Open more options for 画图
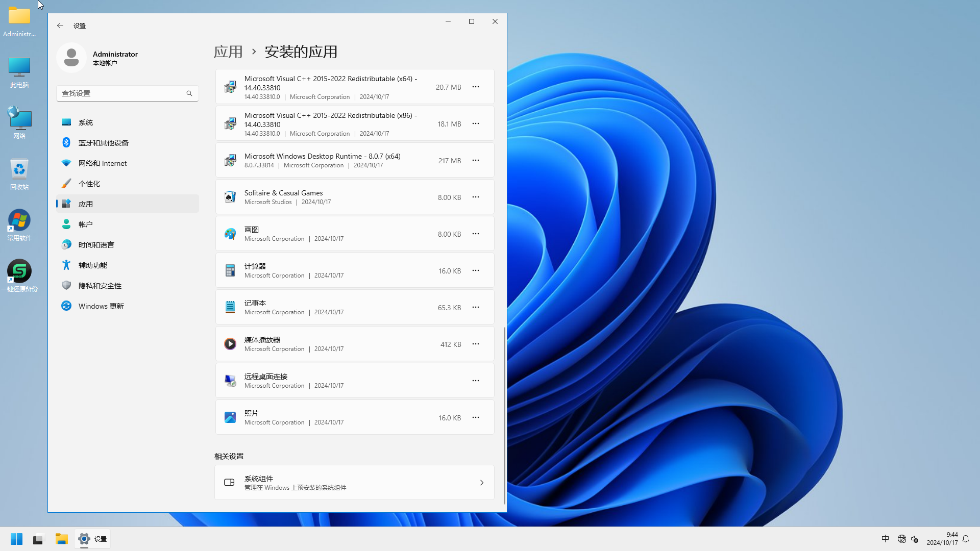980x551 pixels. coord(476,234)
